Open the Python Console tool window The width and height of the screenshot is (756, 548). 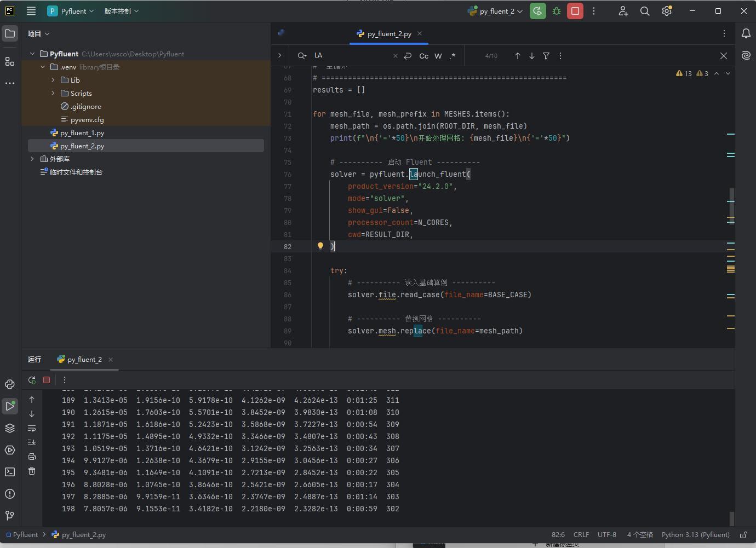[x=10, y=384]
